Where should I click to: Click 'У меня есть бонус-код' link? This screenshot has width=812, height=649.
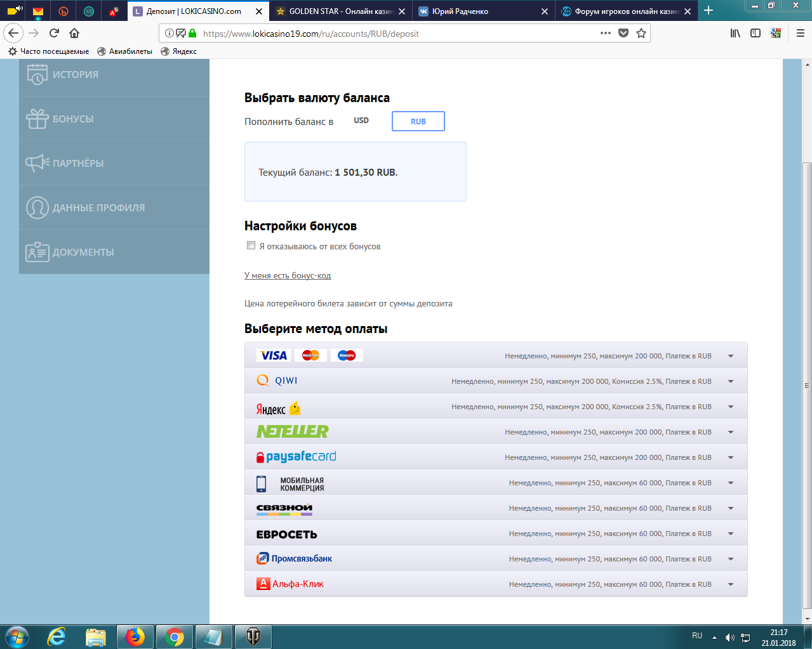tap(288, 275)
